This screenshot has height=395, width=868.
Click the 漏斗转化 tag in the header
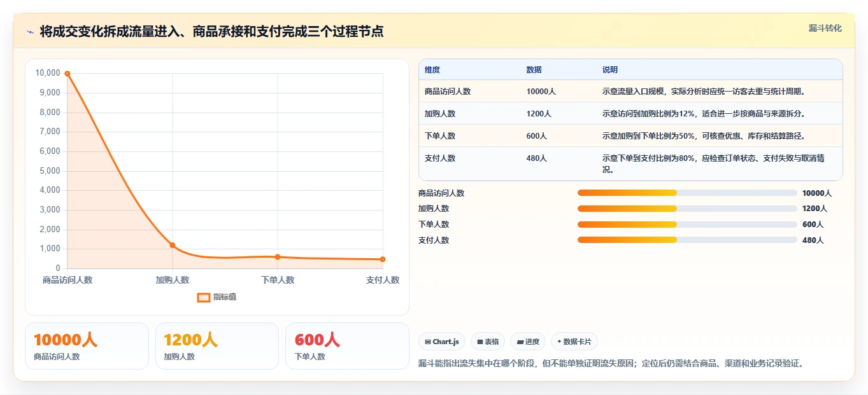coord(825,29)
